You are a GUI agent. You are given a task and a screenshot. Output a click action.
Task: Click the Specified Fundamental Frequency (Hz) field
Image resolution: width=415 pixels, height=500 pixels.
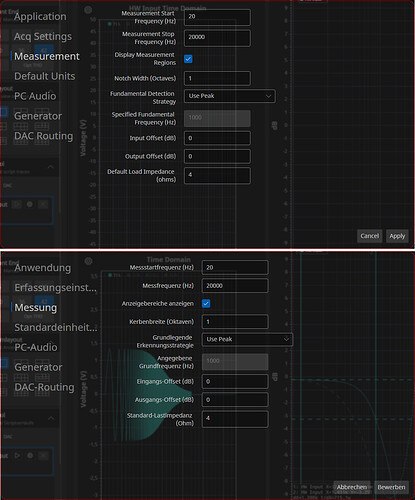tap(217, 118)
